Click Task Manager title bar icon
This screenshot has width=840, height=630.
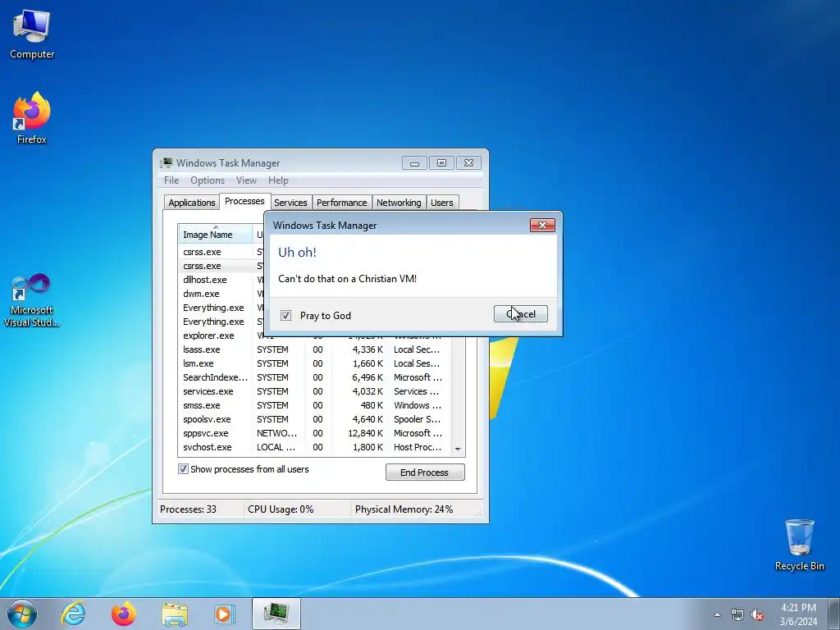point(166,163)
